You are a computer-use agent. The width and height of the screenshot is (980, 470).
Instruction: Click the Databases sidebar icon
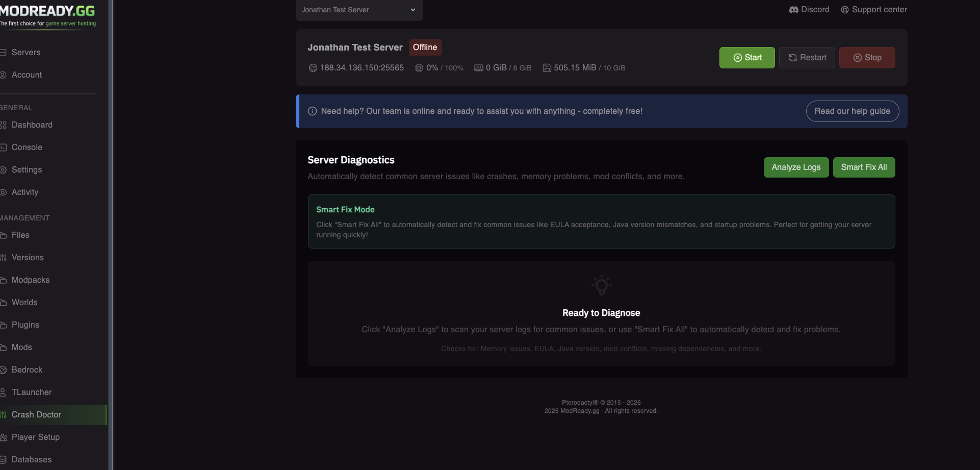coord(4,459)
